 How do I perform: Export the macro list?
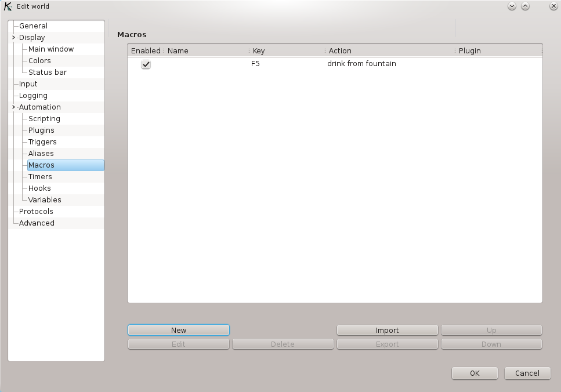pyautogui.click(x=387, y=343)
